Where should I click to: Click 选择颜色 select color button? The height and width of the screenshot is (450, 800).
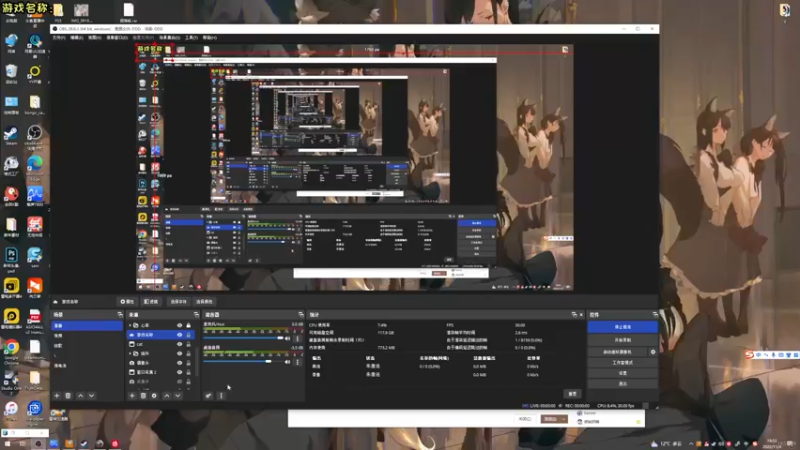(204, 302)
